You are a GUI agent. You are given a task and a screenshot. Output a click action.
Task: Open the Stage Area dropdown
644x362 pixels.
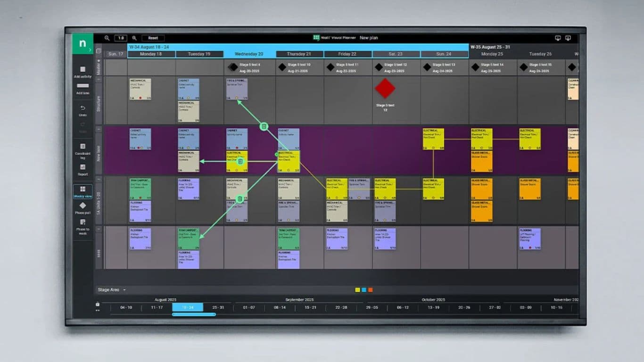point(112,290)
